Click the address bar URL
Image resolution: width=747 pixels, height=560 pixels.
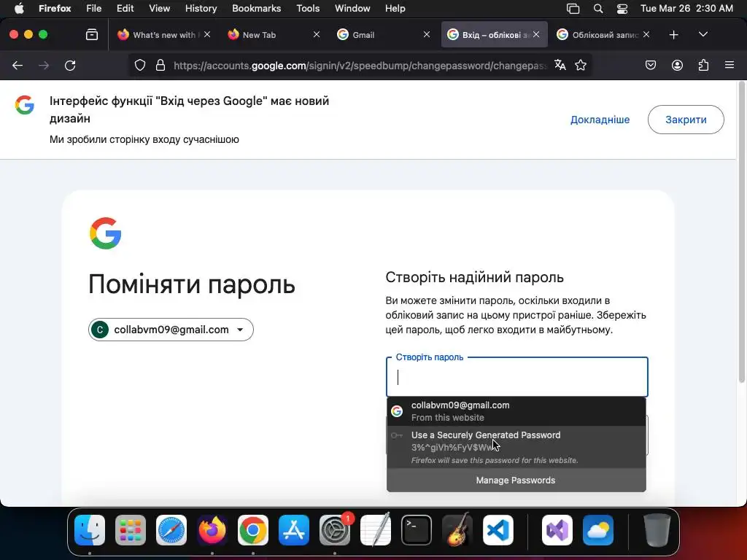pyautogui.click(x=360, y=65)
